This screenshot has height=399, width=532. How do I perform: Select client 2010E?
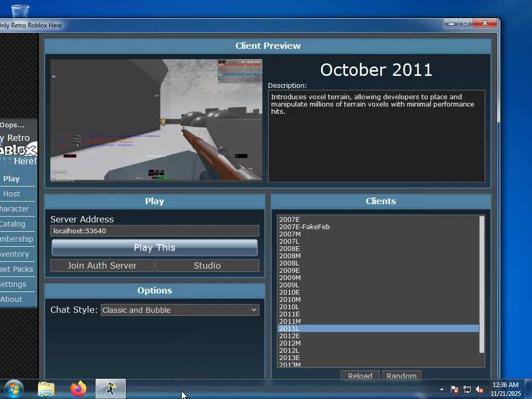point(378,292)
